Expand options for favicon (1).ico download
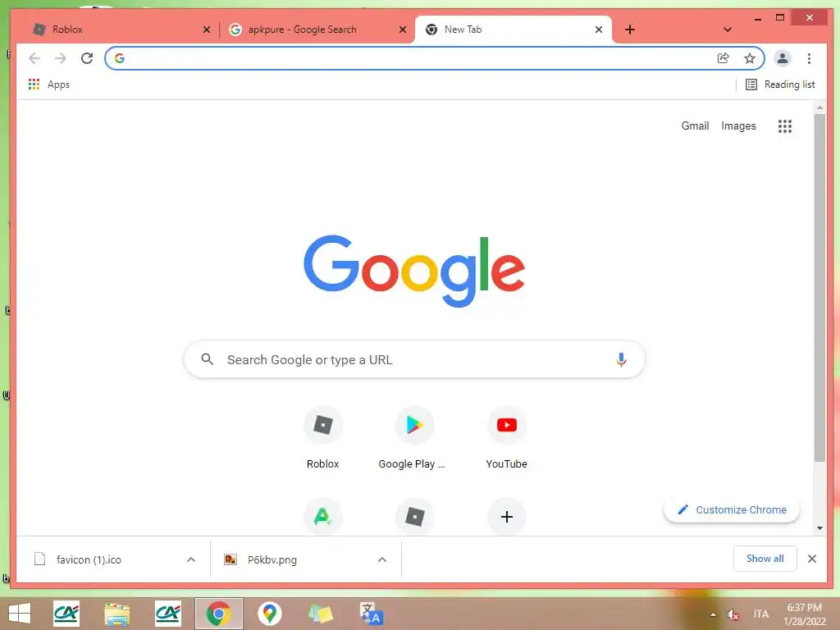This screenshot has width=840, height=630. 190,559
